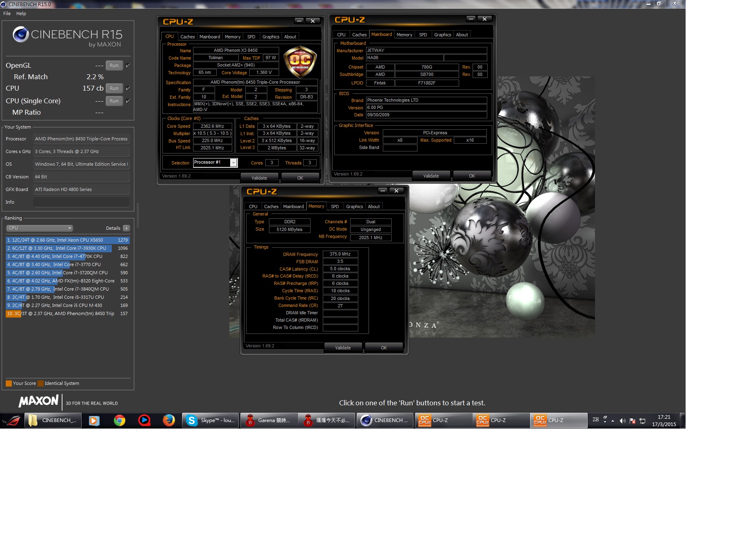Launch the media player taskbar icon
Image resolution: width=746 pixels, height=560 pixels.
coord(94,420)
